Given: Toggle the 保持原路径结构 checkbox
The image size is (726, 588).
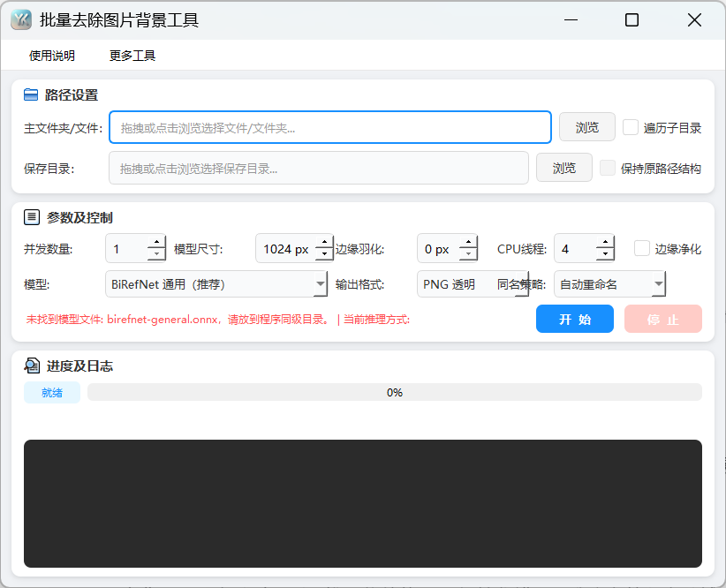Looking at the screenshot, I should [x=607, y=168].
